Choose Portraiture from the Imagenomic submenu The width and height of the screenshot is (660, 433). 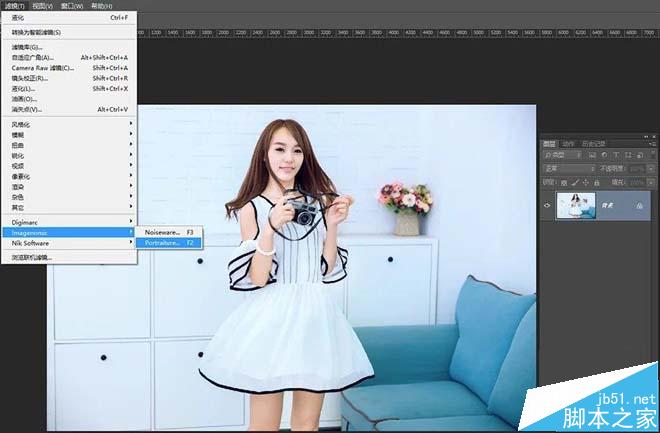169,243
